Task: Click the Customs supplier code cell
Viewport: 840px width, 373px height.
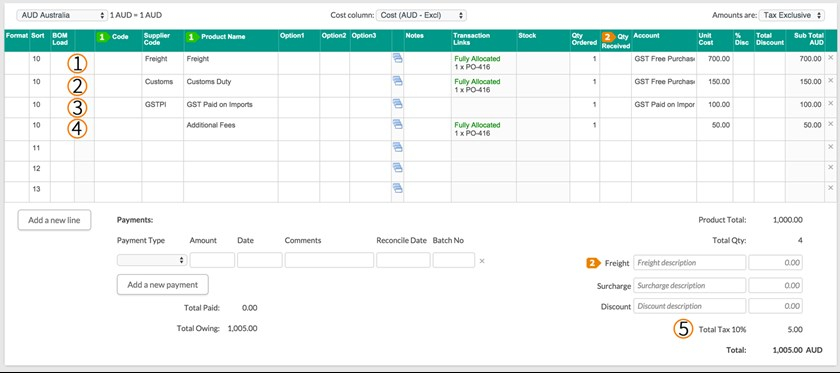Action: tap(163, 86)
